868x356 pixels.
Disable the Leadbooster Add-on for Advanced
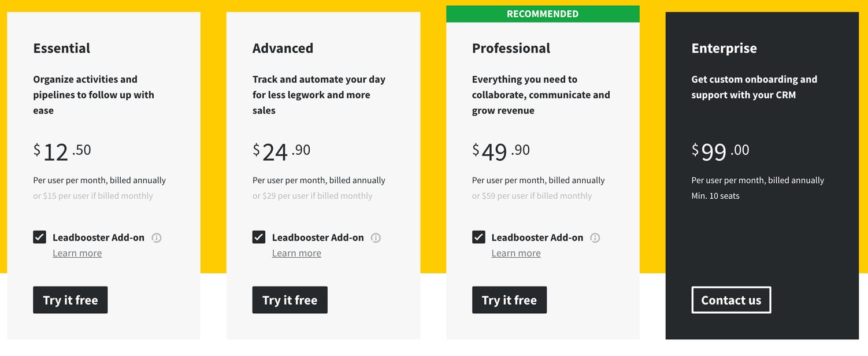(259, 236)
